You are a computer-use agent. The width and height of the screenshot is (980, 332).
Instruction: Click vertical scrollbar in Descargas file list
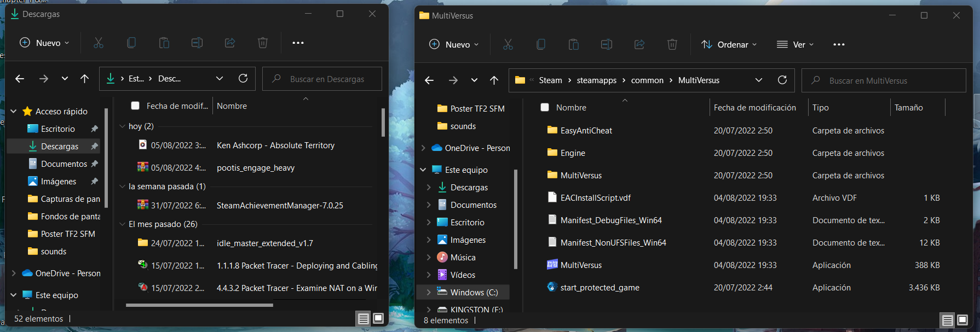[x=383, y=121]
